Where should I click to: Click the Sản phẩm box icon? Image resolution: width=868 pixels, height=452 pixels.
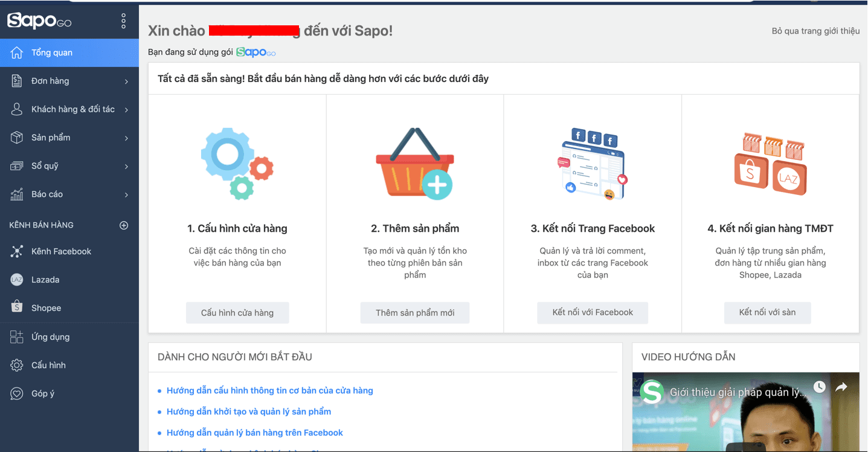(17, 138)
